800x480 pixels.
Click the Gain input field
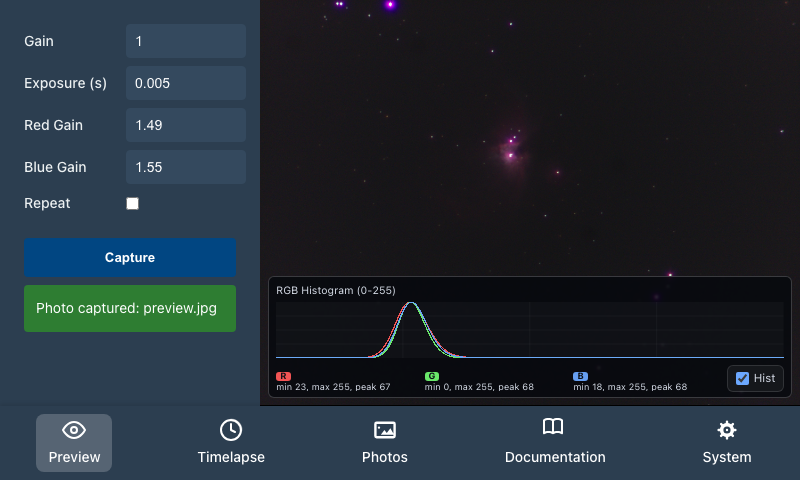[186, 41]
